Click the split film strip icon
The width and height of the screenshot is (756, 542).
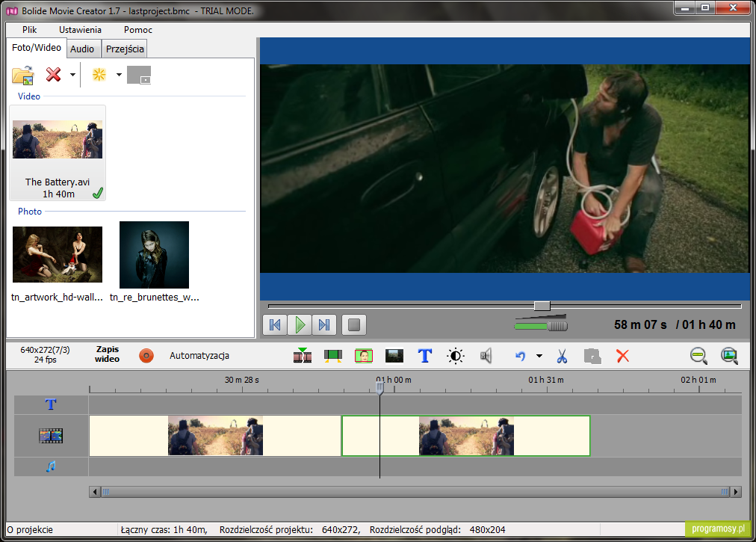303,355
